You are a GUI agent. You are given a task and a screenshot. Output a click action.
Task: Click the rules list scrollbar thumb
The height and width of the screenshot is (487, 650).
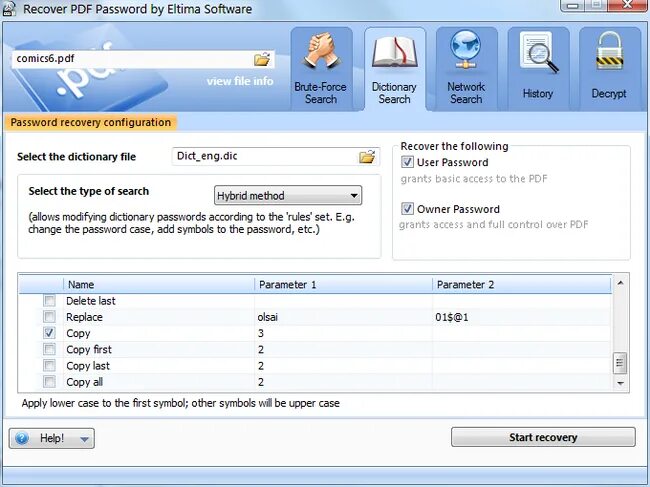tap(620, 363)
